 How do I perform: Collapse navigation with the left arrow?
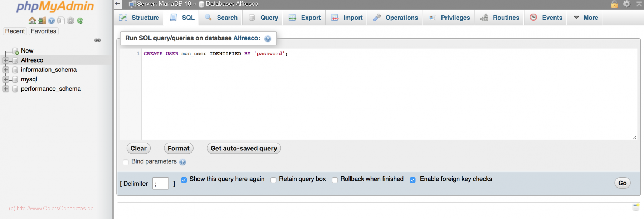point(118,4)
